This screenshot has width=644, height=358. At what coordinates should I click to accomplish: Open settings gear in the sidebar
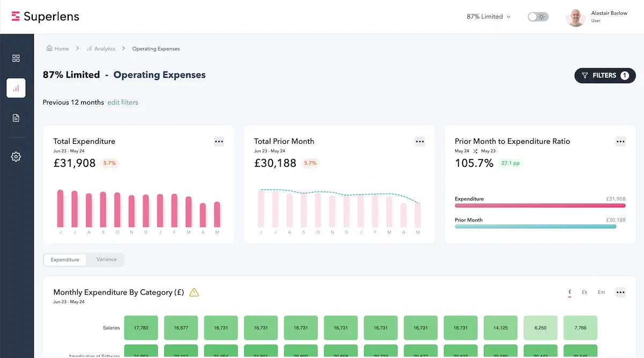[16, 157]
